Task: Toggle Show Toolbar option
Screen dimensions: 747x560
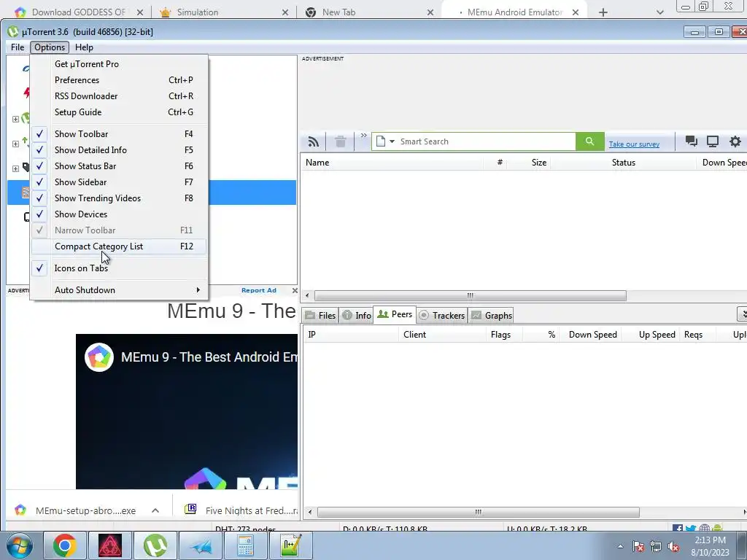Action: (119, 134)
